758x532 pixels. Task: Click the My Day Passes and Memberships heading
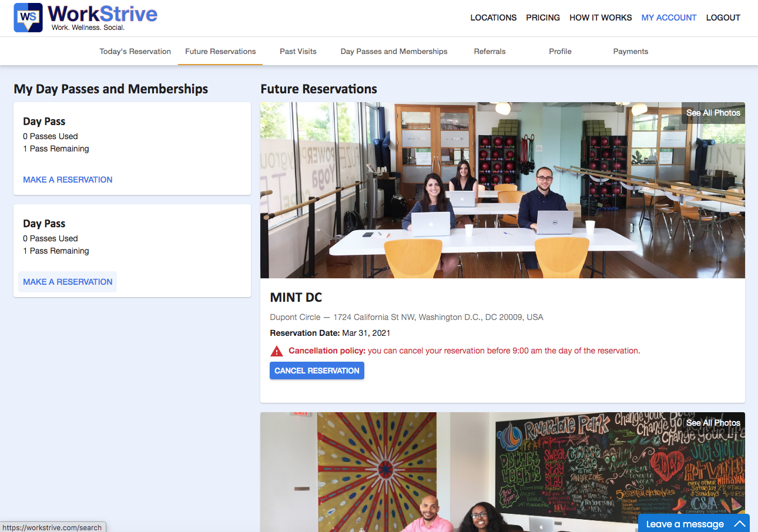tap(111, 89)
